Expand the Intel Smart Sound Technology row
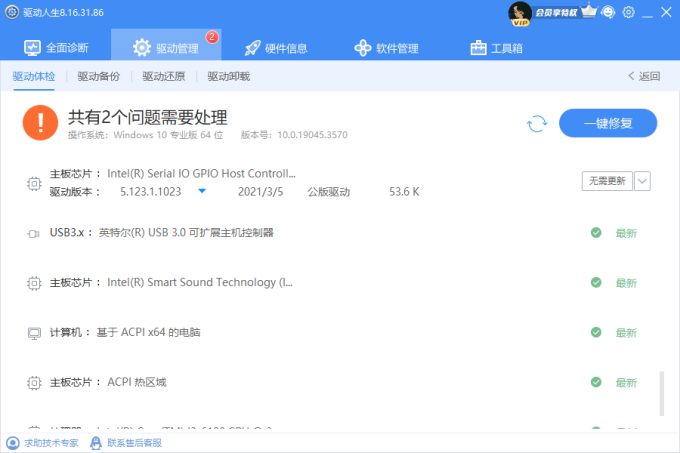Screen dimensions: 680x453 199,282
